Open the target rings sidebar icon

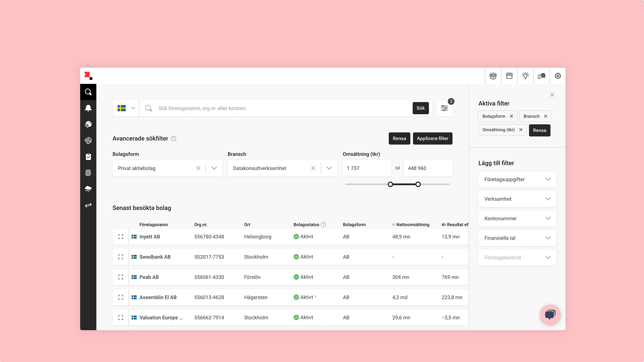tap(88, 140)
